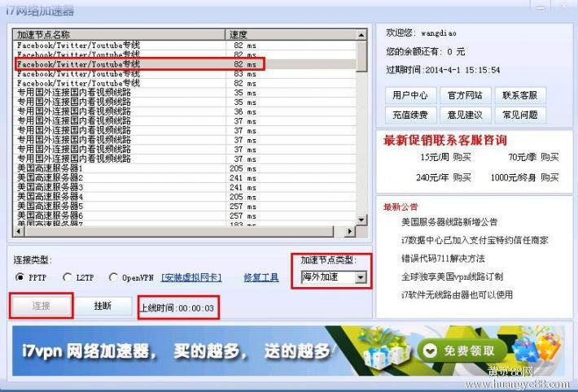This screenshot has height=392, width=578.
Task: Click the 上线时间:00:00:03 timer text
Action: click(177, 308)
